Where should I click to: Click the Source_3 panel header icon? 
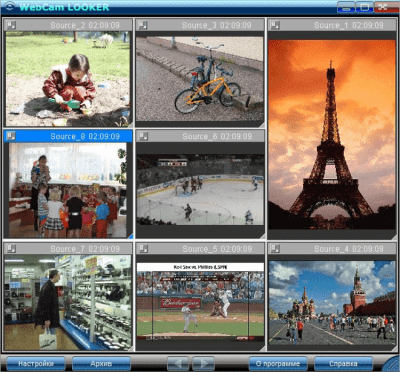pos(143,25)
